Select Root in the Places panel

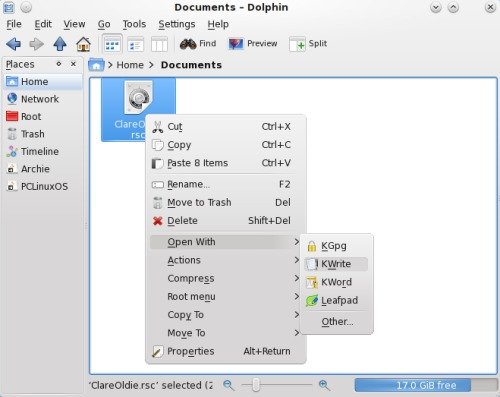[x=43, y=116]
